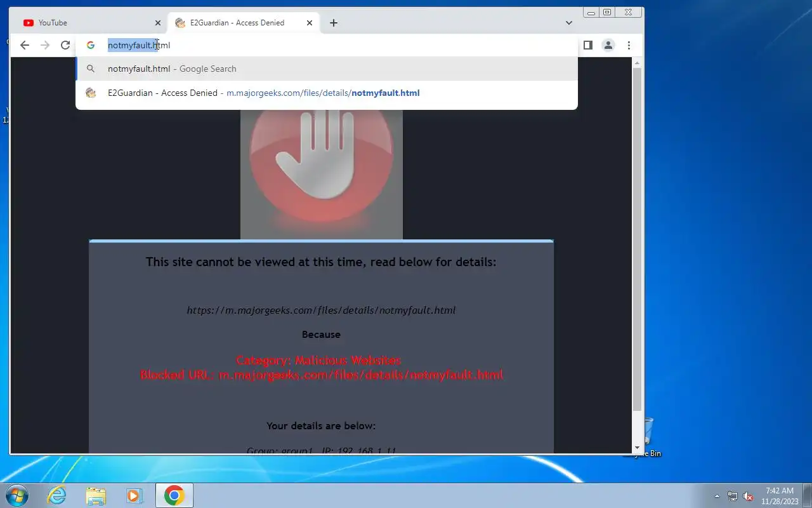The height and width of the screenshot is (508, 812).
Task: Go back to previous page
Action: coord(25,45)
